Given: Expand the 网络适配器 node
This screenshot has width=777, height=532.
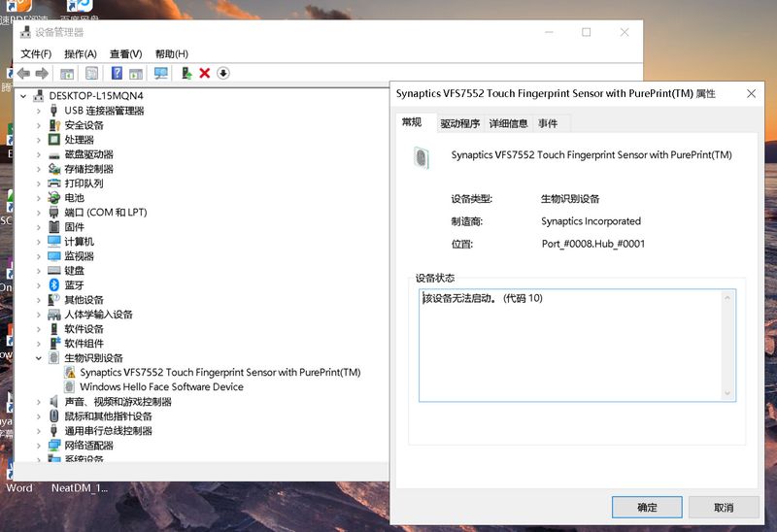Looking at the screenshot, I should [39, 446].
